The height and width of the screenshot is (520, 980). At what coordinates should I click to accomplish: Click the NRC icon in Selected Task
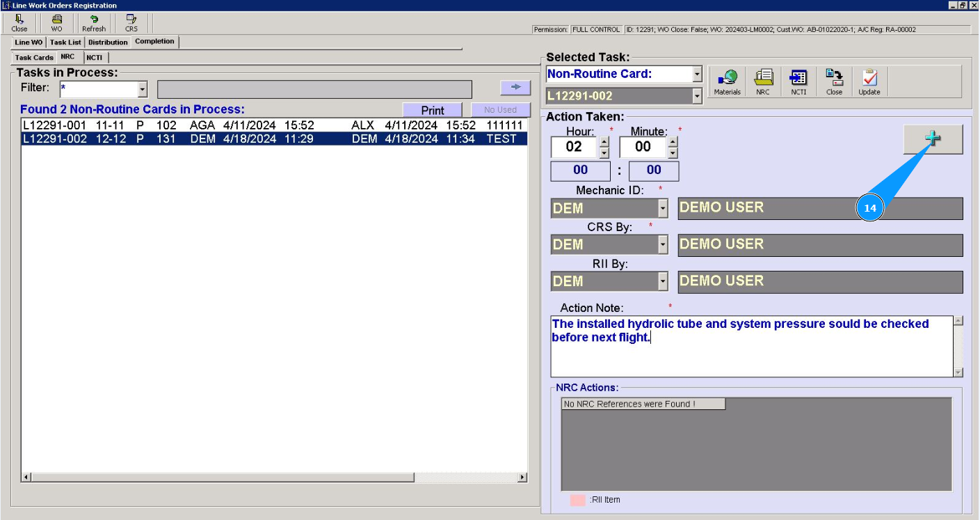[x=763, y=82]
